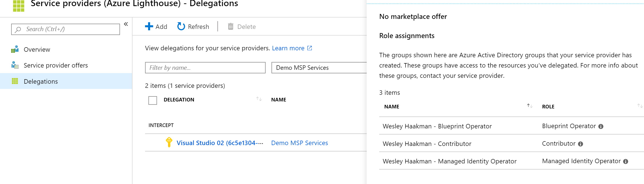Select Delegations in the sidebar

(66, 81)
